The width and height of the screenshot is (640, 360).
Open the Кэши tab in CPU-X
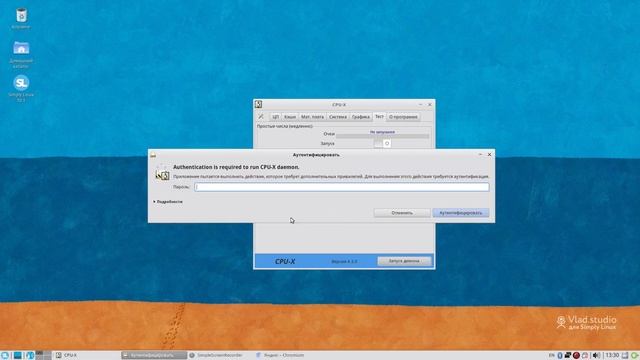click(x=290, y=117)
